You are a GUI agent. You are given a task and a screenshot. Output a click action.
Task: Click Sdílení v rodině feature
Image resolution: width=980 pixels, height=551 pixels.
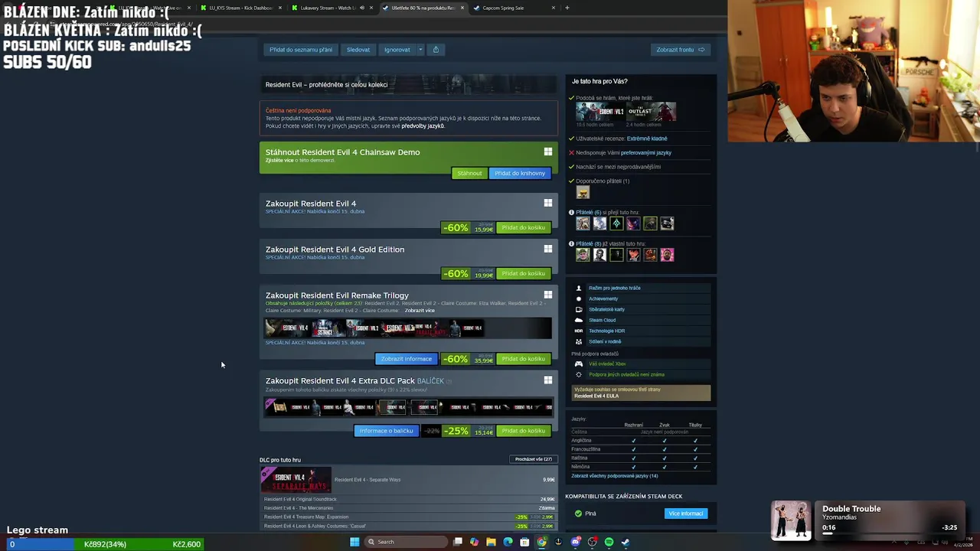(x=640, y=341)
